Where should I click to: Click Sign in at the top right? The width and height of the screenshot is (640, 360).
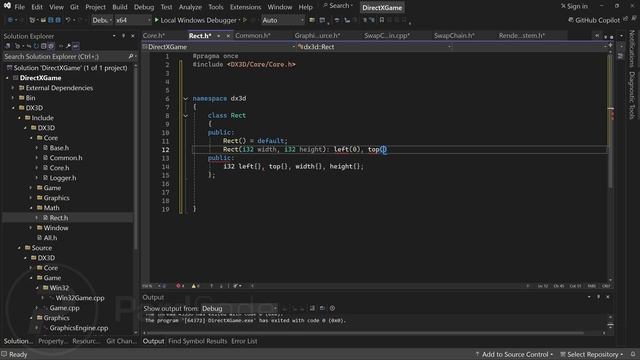point(574,6)
